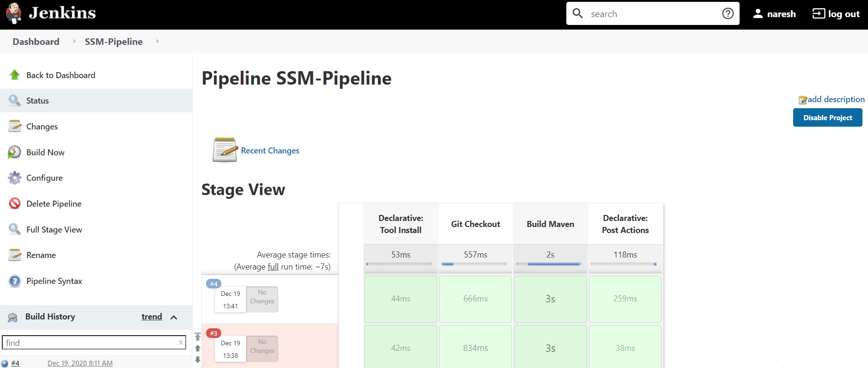Click the Recent Changes notepad icon
The image size is (868, 368).
(225, 150)
